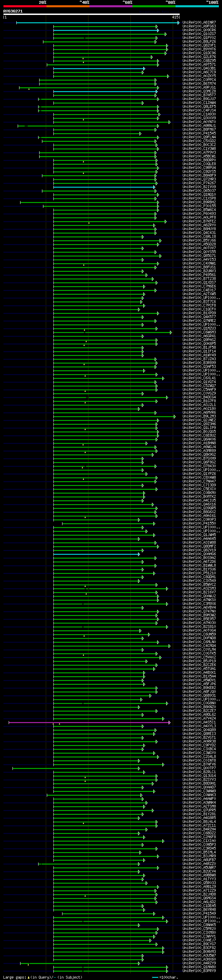Click the cyan alignment bar for UniRef100_A8INR7
Image resolution: width=222 pixels, height=980 pixels.
pos(97,23)
